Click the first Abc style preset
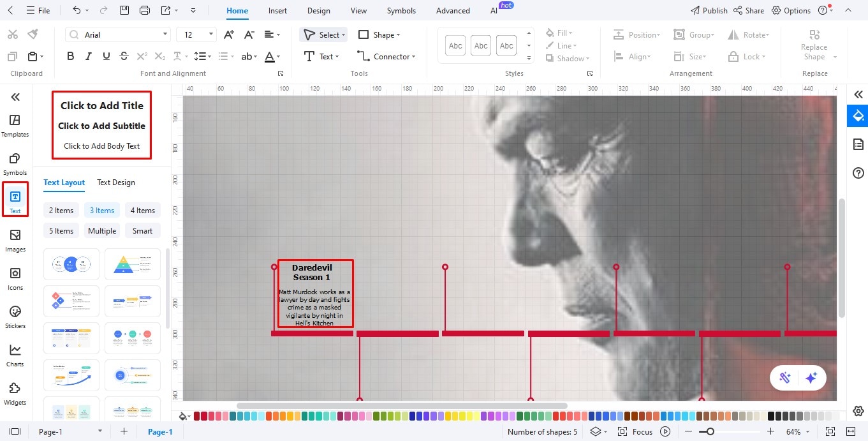The image size is (868, 441). tap(455, 45)
